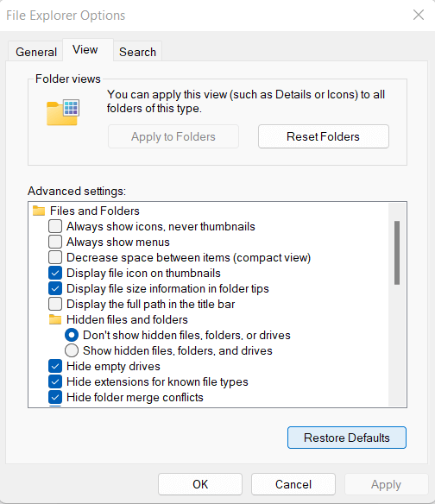Untick Hide folder merge conflicts
Screen dimensions: 435x504
[55, 397]
